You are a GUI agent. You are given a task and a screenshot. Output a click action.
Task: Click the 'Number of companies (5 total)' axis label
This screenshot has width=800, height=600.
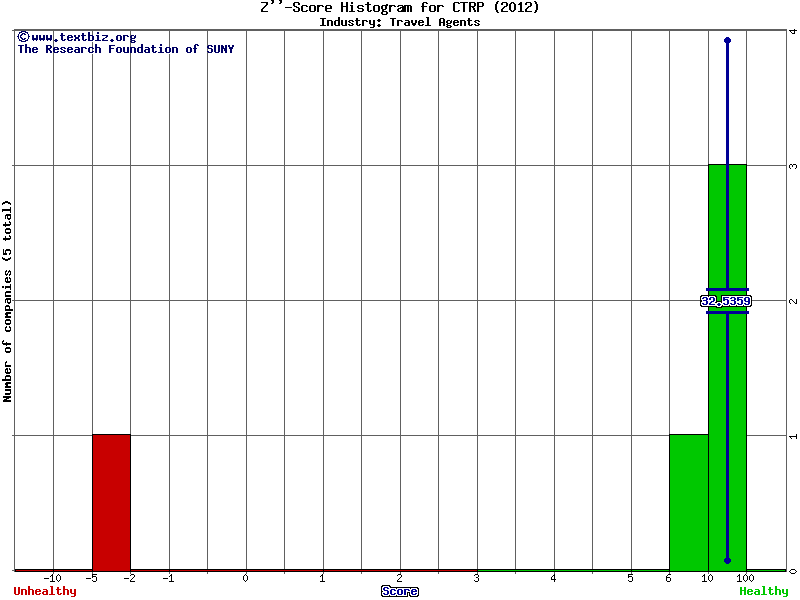click(7, 301)
